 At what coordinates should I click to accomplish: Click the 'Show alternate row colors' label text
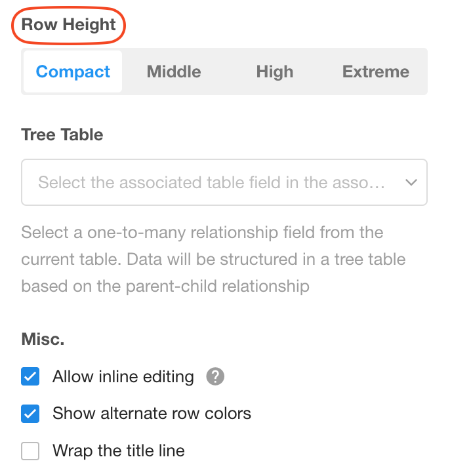click(x=152, y=414)
